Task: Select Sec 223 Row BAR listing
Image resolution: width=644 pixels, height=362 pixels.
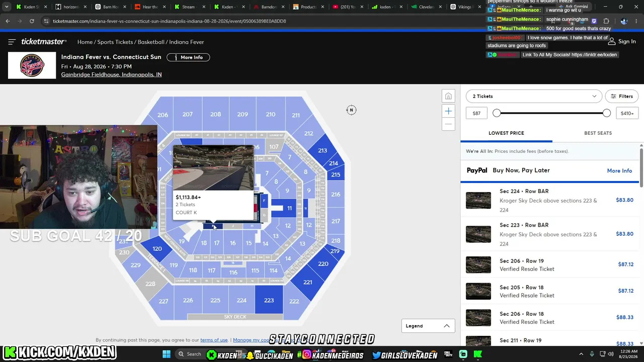Action: coord(549,234)
